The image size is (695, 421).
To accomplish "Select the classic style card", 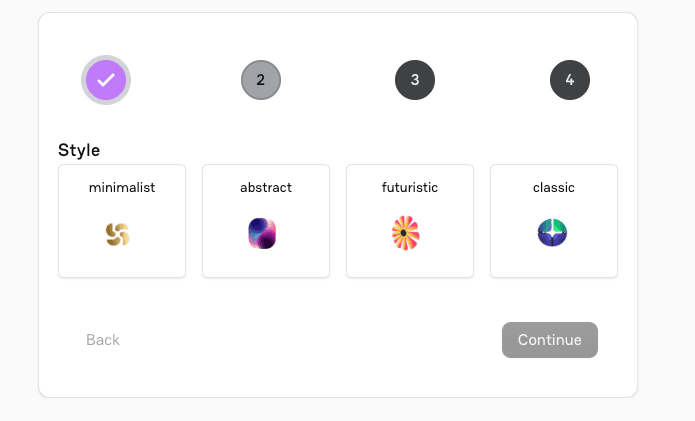I will pyautogui.click(x=554, y=258).
